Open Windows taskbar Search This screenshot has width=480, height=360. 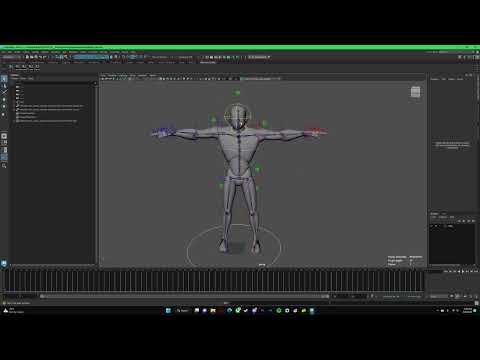coord(183,310)
